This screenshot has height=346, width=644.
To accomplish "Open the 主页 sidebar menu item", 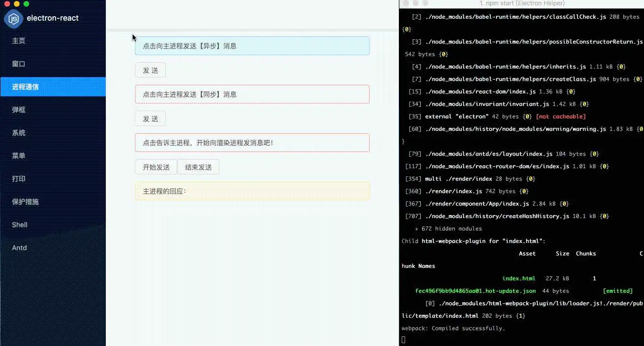I will pos(53,41).
